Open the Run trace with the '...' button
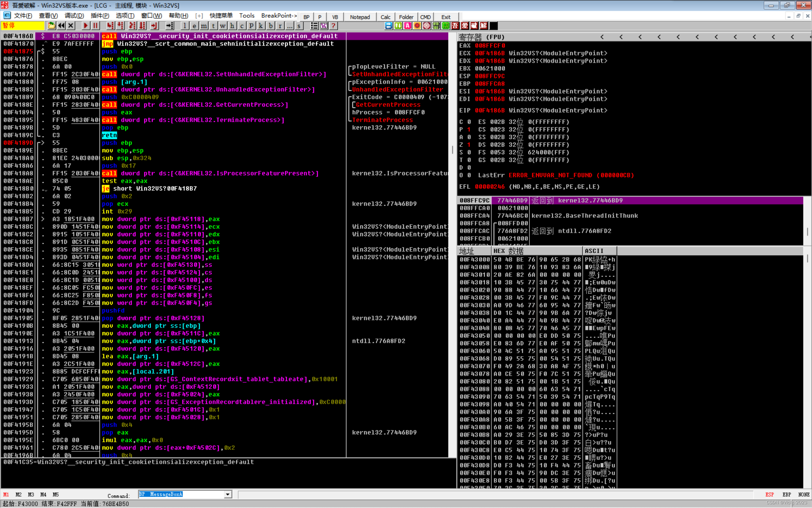 tap(289, 25)
